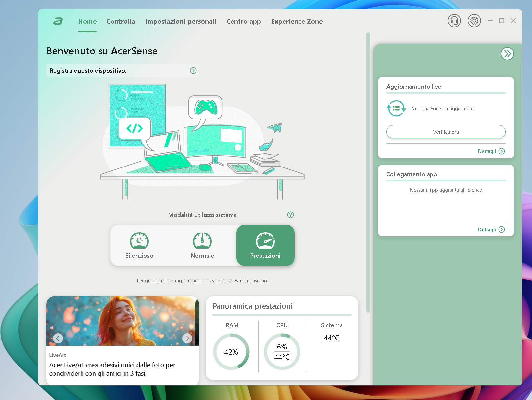Image resolution: width=532 pixels, height=400 pixels.
Task: Click the live update sync icon
Action: tap(396, 108)
